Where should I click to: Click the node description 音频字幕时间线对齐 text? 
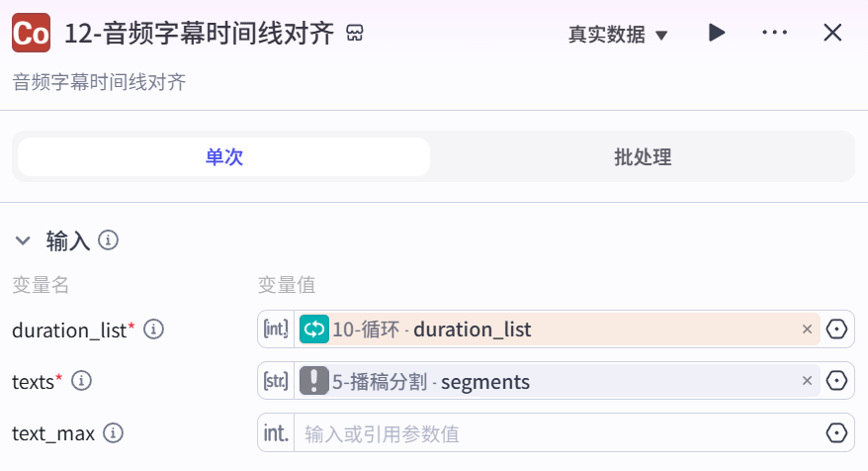coord(99,82)
